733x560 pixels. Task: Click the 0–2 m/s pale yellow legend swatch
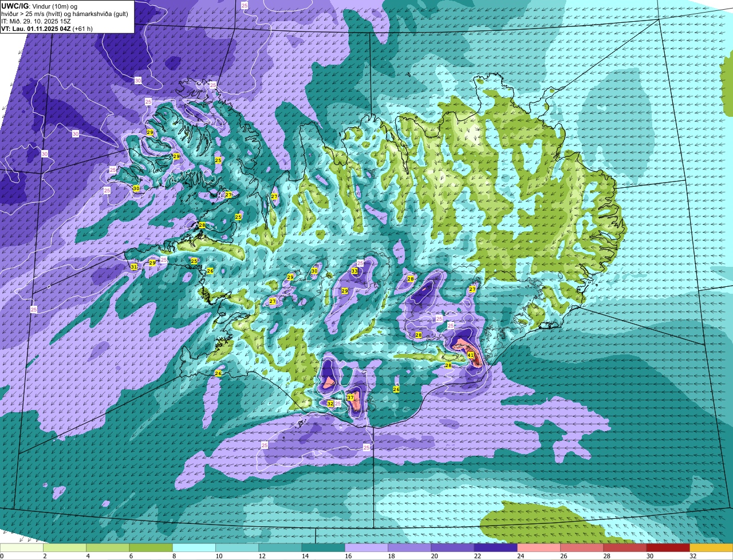coord(22,547)
